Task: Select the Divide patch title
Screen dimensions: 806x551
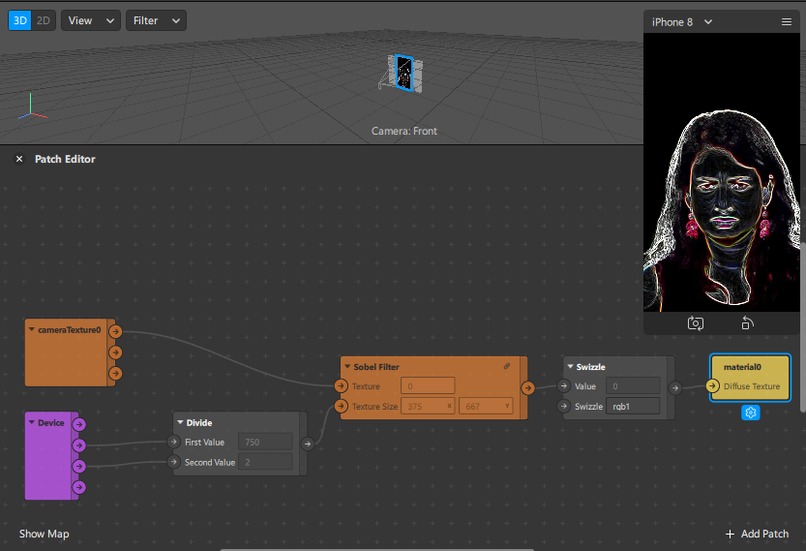Action: click(199, 423)
